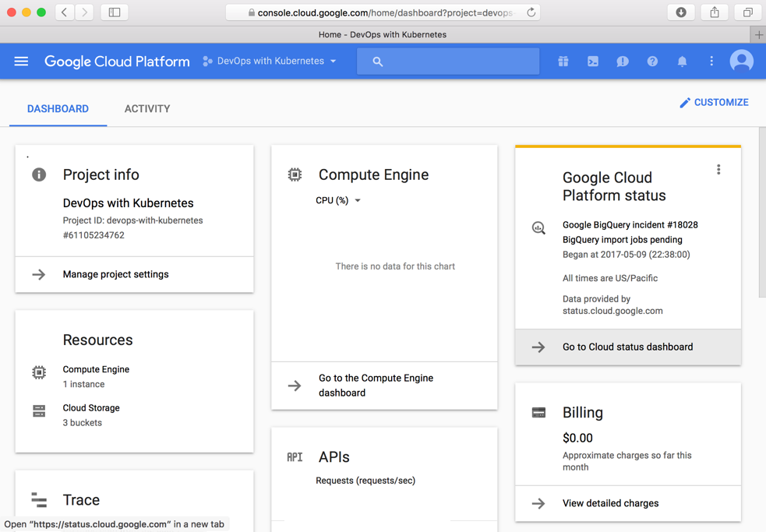This screenshot has width=766, height=532.
Task: Click the BigQuery incident icon
Action: pos(538,227)
